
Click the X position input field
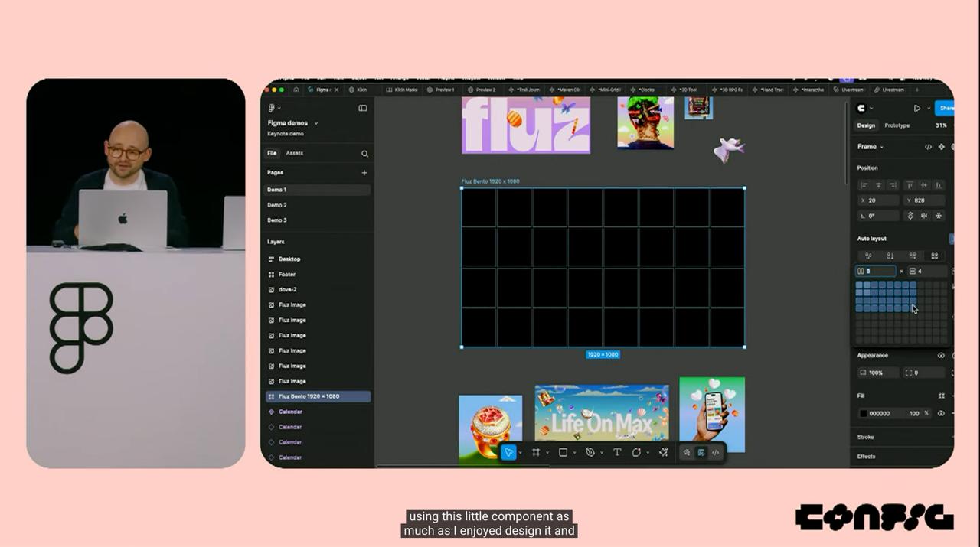click(880, 200)
